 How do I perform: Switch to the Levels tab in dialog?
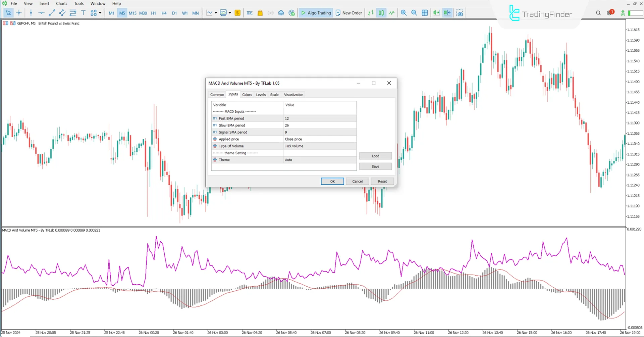tap(261, 95)
